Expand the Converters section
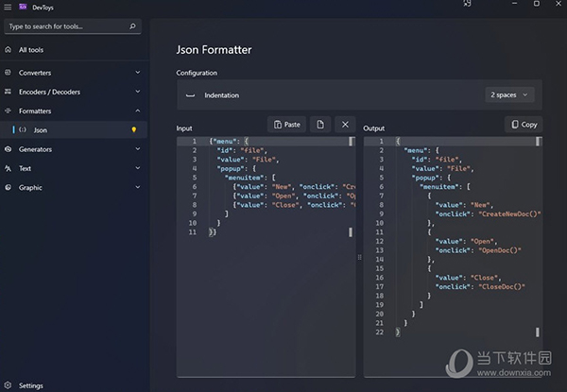The height and width of the screenshot is (392, 567). 138,73
